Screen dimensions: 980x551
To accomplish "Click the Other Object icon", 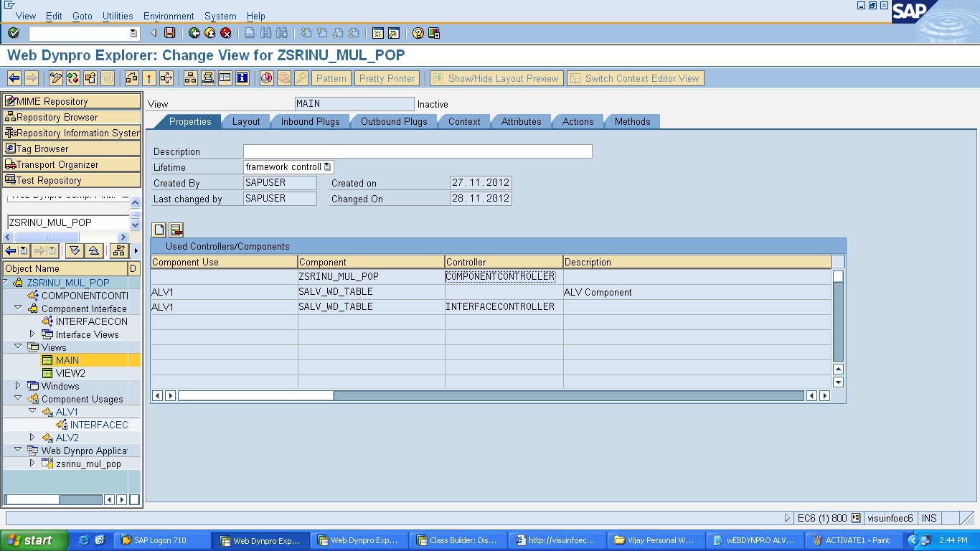I will coord(90,78).
